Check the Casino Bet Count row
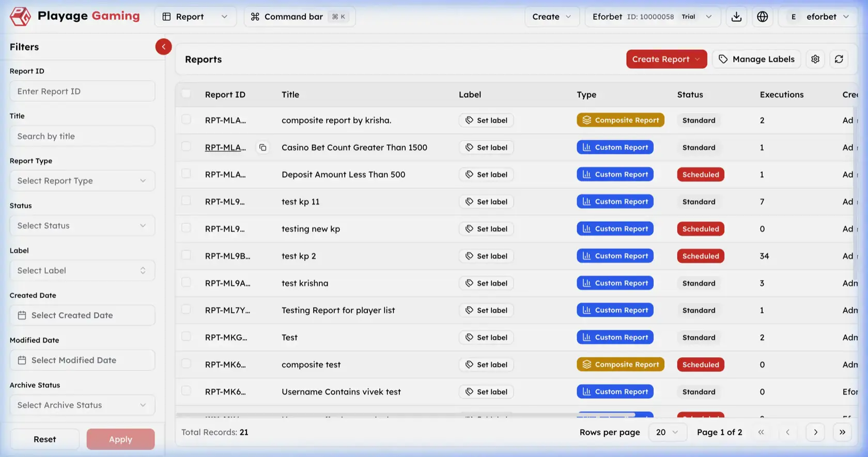 point(186,146)
